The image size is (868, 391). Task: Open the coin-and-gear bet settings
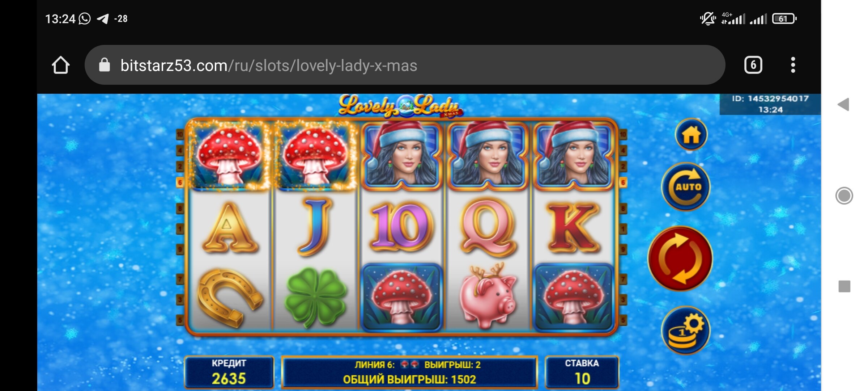tap(685, 330)
